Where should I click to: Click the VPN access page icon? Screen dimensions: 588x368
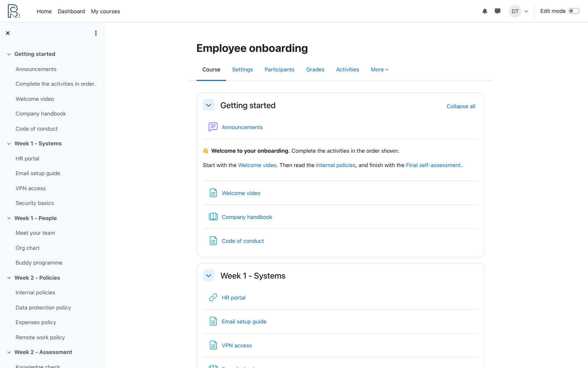[213, 345]
